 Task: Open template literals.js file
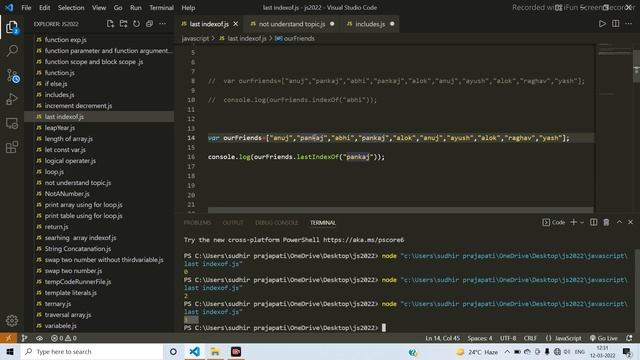coord(71,293)
